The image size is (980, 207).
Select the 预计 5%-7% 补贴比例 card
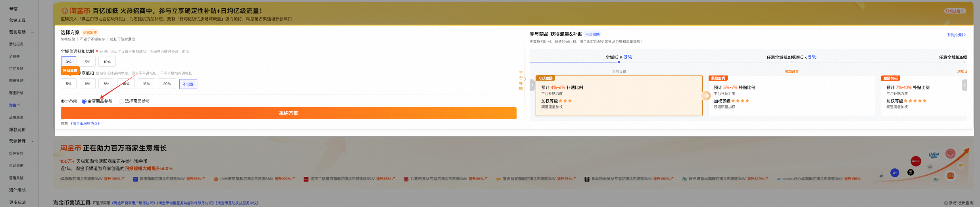(792, 96)
